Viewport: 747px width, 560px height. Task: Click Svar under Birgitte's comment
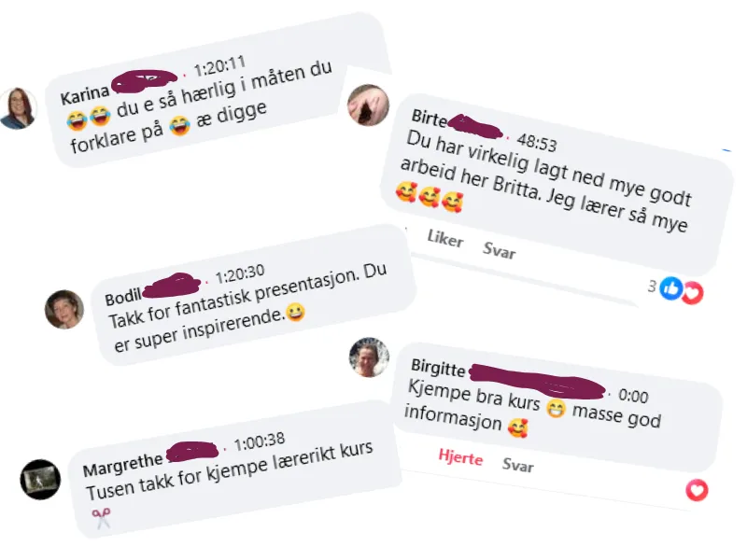pyautogui.click(x=517, y=464)
